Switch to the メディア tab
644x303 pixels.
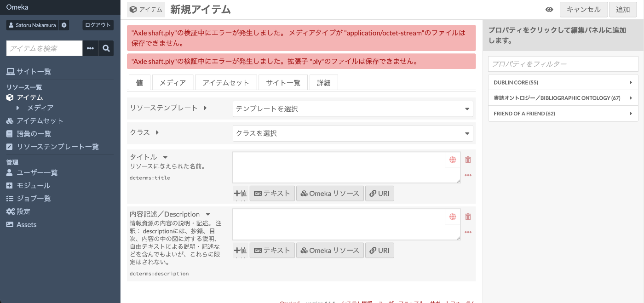tap(172, 82)
